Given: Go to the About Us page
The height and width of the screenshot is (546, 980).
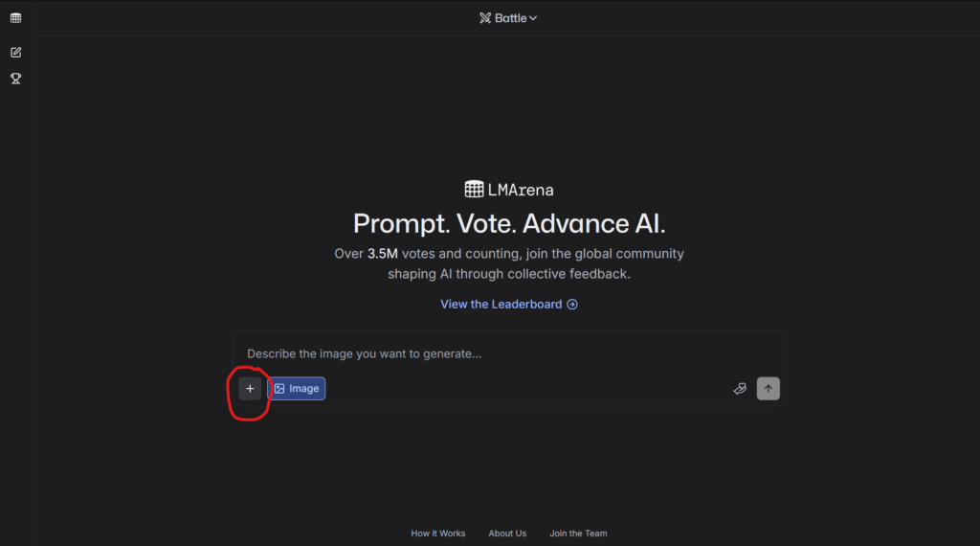Looking at the screenshot, I should [507, 534].
